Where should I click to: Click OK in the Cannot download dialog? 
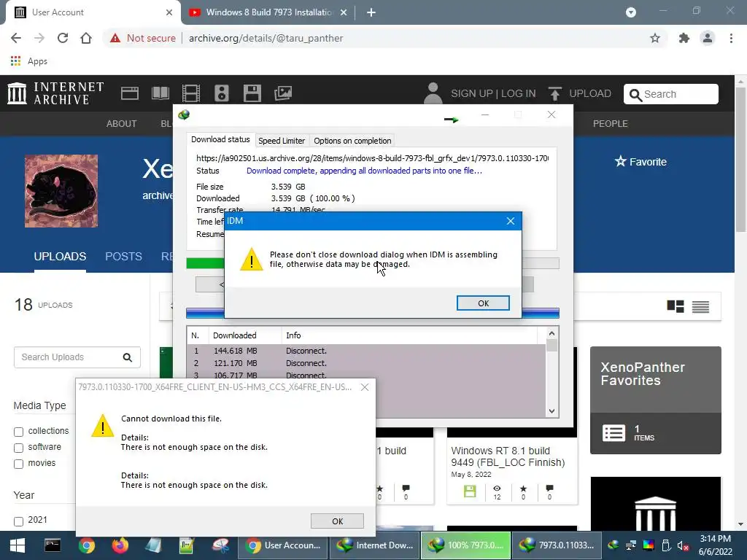pos(337,521)
